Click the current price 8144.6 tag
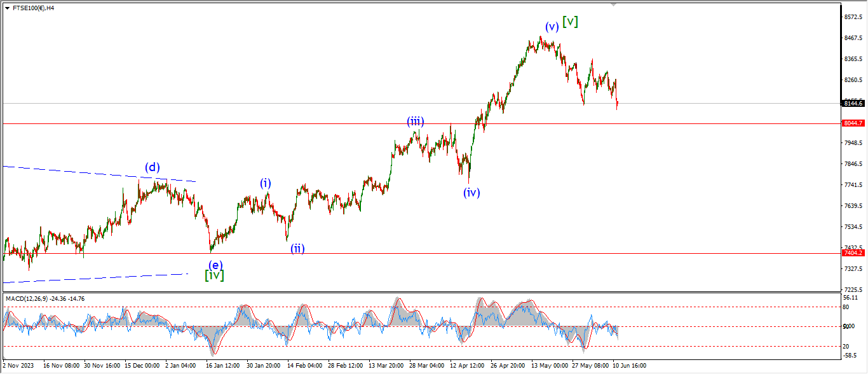 852,103
